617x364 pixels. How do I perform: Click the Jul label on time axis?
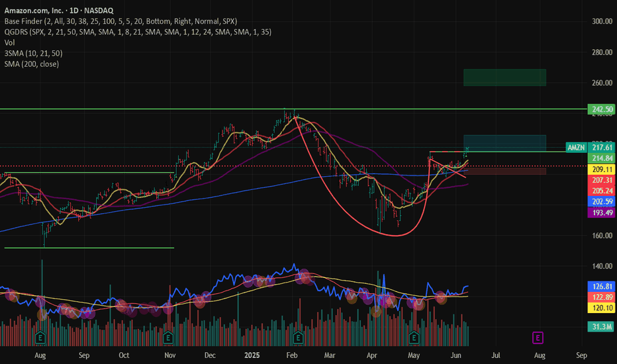pos(495,355)
